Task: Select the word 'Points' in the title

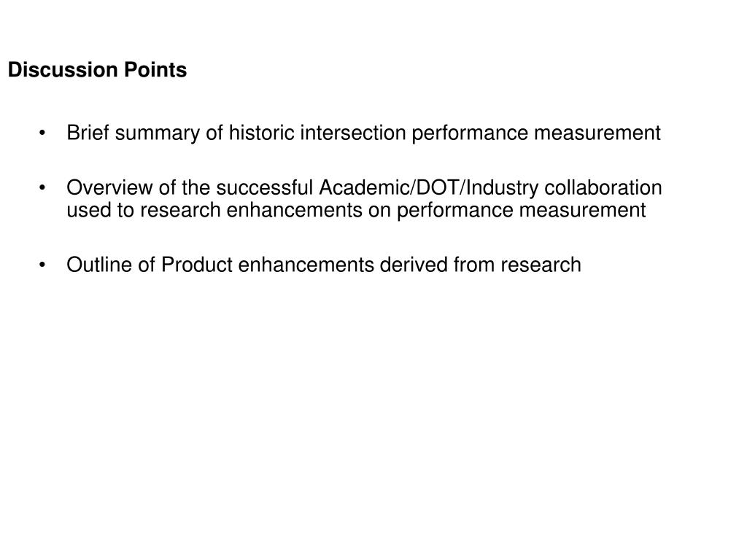Action: [155, 69]
